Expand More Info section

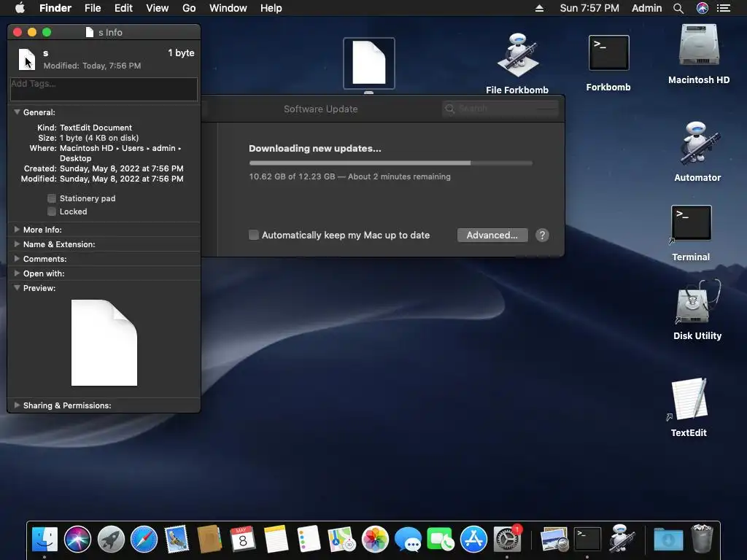(18, 230)
